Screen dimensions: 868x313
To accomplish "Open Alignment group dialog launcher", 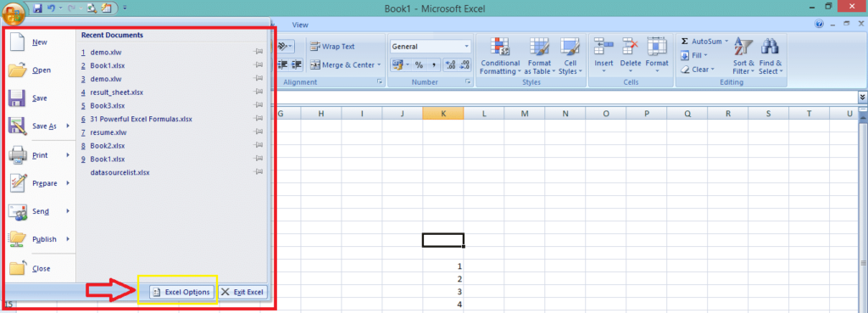I will click(380, 82).
